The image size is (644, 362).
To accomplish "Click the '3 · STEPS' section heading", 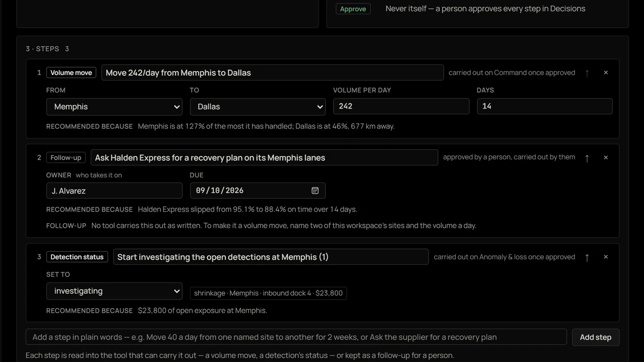I will click(x=42, y=49).
